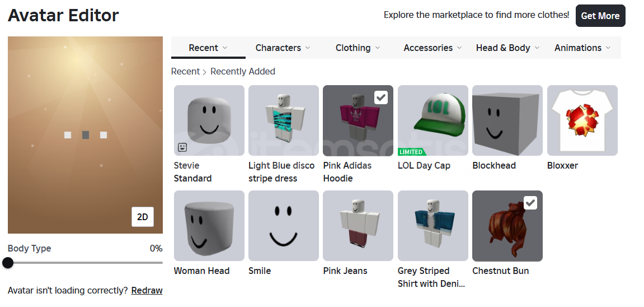Uncheck the Pink Adidas Hoodie checkmark

381,97
